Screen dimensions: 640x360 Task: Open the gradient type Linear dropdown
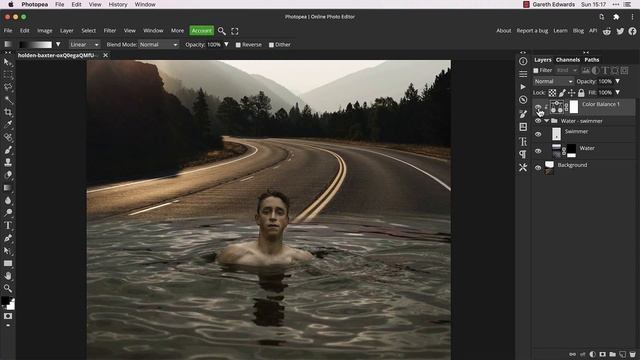click(84, 44)
